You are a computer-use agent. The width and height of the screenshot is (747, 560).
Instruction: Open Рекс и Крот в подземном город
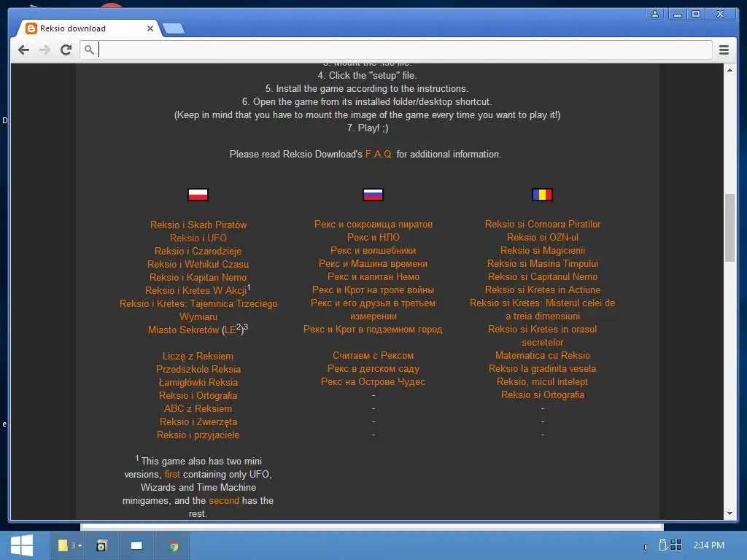373,330
